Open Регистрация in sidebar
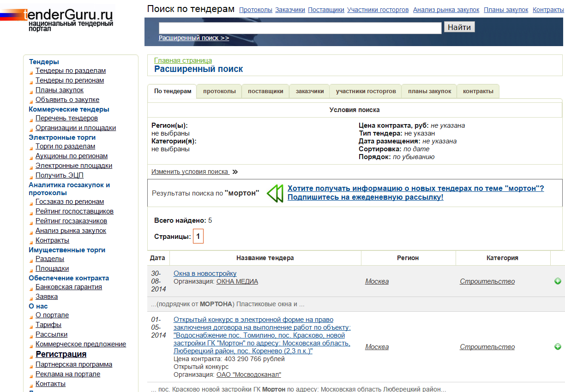565x392 pixels. (61, 354)
